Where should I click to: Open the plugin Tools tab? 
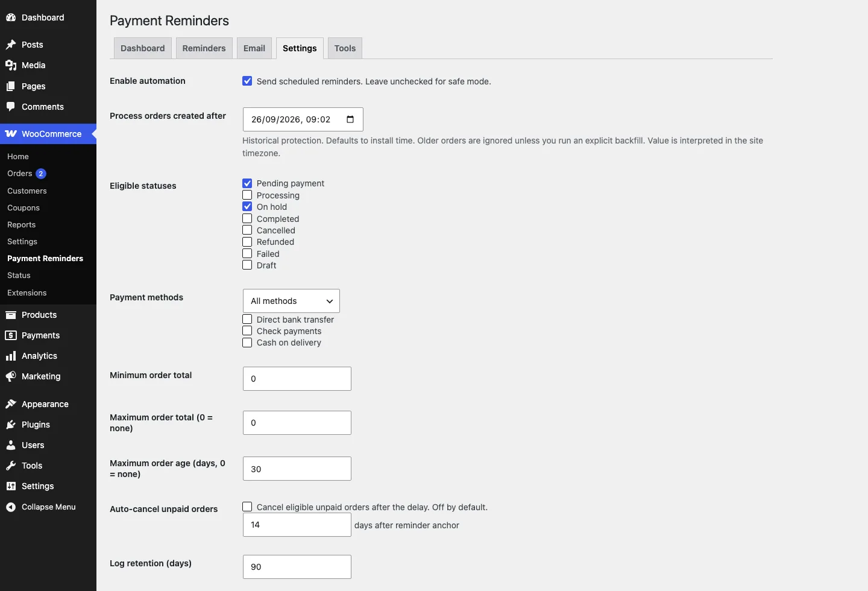[x=345, y=48]
